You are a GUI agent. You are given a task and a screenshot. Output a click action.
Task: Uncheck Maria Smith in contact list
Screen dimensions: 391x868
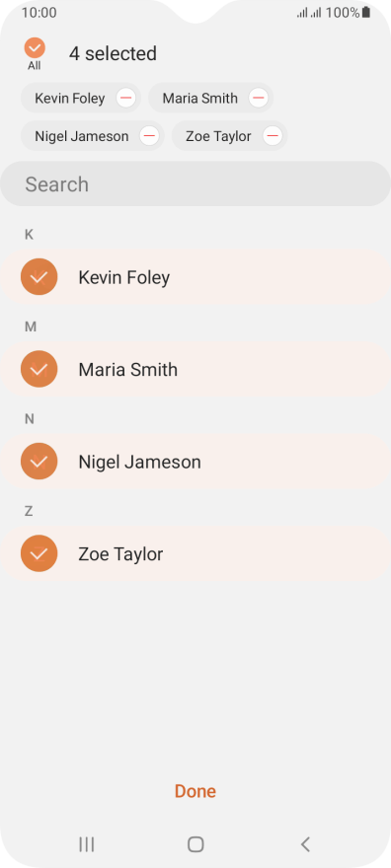coord(39,369)
